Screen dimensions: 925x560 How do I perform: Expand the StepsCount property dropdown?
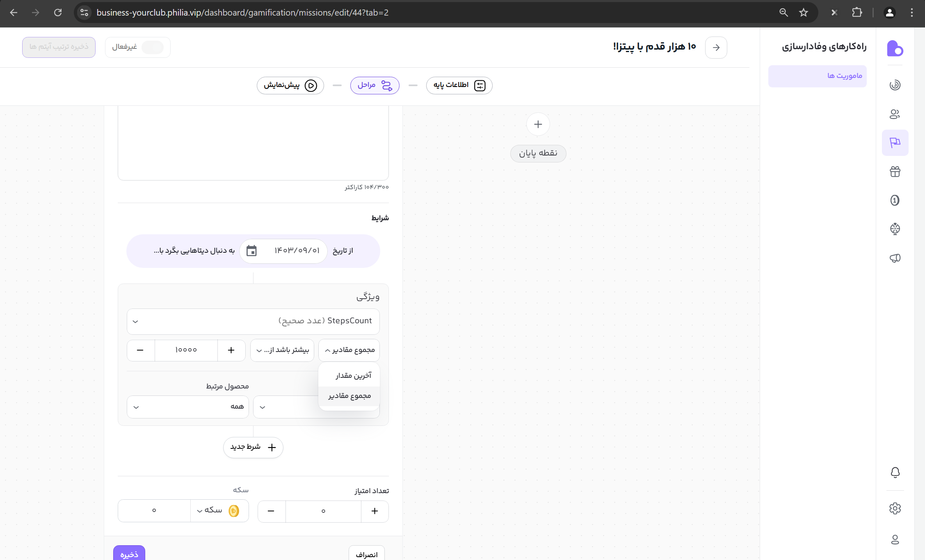253,321
